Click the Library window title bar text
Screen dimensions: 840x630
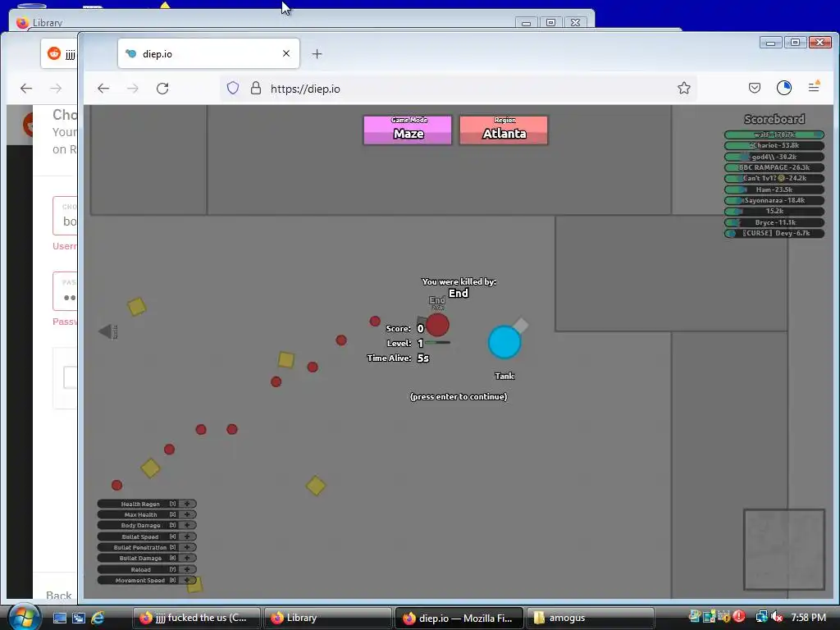[x=48, y=22]
